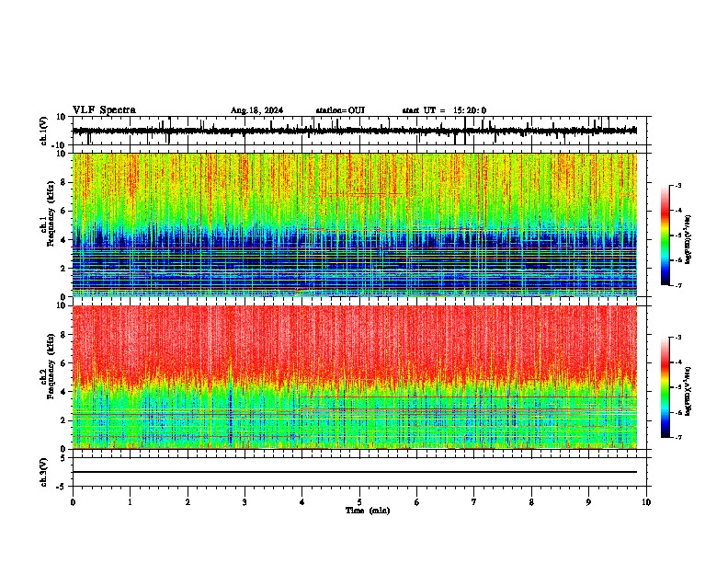Click the "ch.3(V)" axis label
The width and height of the screenshot is (728, 563).
pos(44,472)
